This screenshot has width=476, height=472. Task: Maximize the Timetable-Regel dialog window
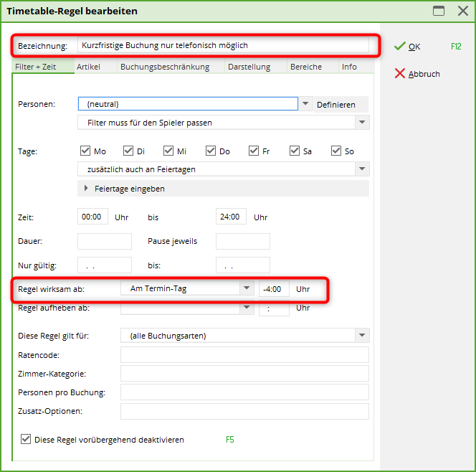[439, 11]
